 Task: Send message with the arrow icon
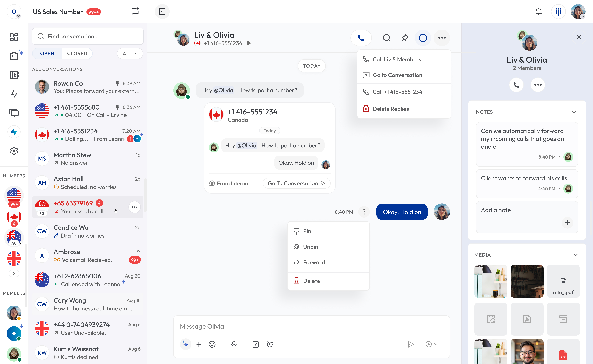click(411, 344)
